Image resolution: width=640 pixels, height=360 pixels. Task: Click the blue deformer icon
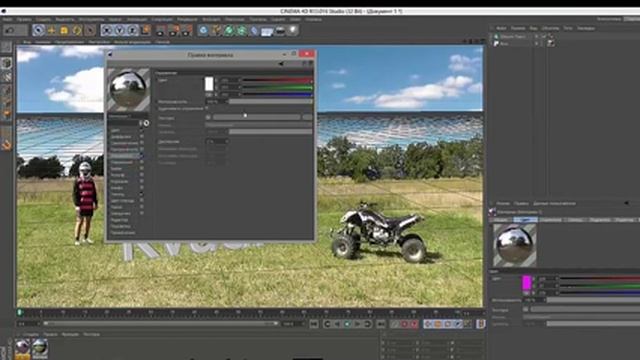coord(254,30)
